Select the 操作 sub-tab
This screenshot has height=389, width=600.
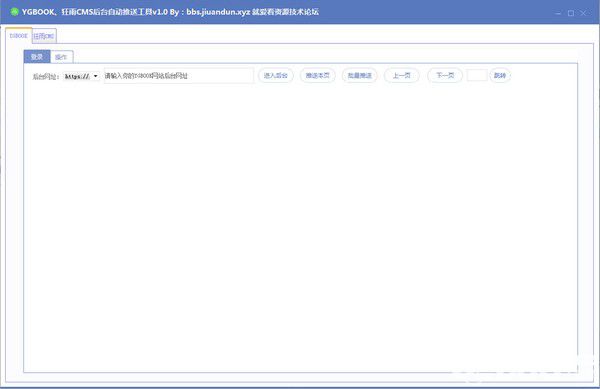(61, 57)
